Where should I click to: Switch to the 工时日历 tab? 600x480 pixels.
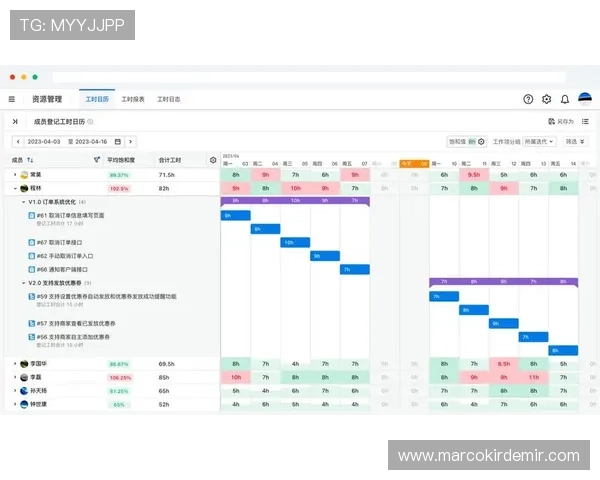coord(97,99)
